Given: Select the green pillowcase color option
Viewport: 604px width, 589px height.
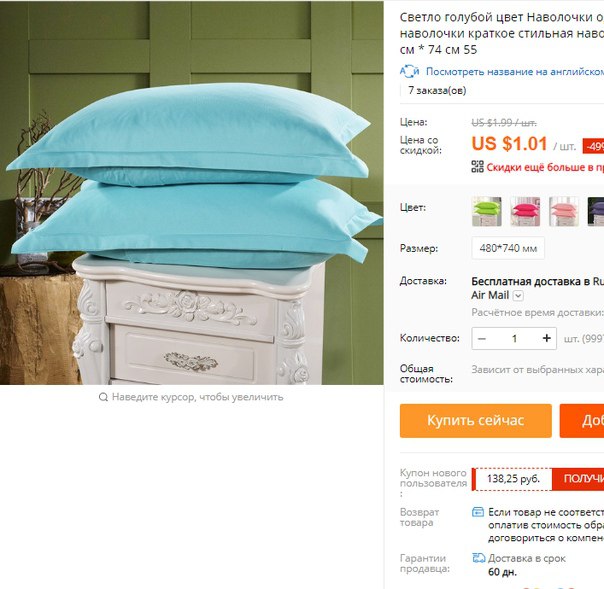Looking at the screenshot, I should [487, 211].
